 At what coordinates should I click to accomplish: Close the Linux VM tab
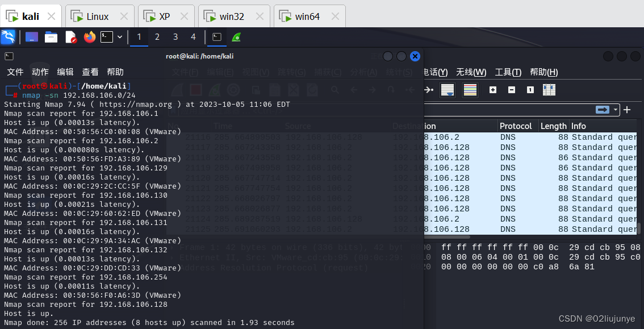(124, 16)
